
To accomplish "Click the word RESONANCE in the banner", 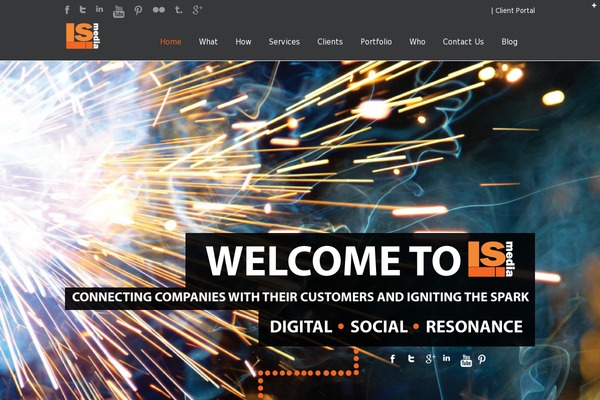I will [x=474, y=327].
